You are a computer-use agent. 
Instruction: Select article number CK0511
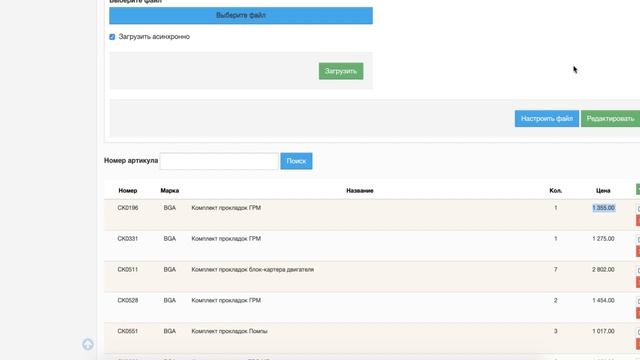point(128,269)
